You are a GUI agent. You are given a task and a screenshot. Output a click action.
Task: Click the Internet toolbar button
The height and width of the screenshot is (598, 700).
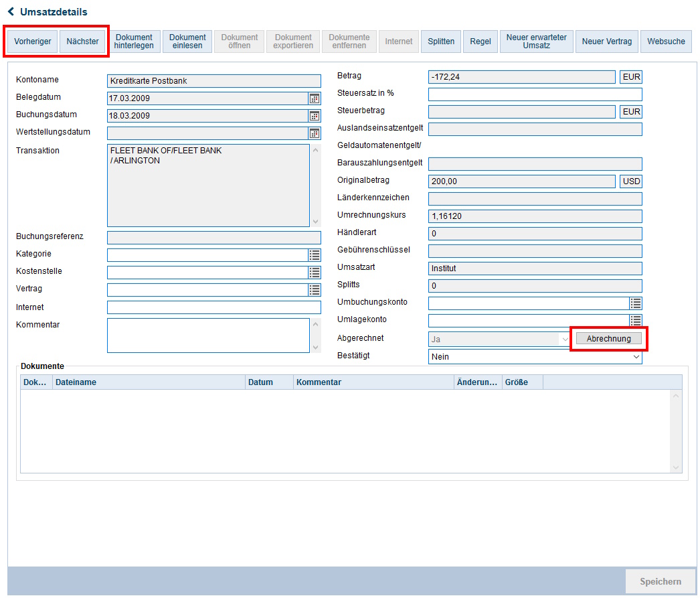click(399, 42)
